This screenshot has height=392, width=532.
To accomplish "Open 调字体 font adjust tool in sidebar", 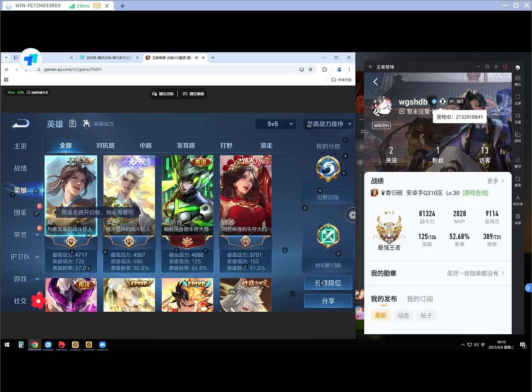I will (x=518, y=200).
